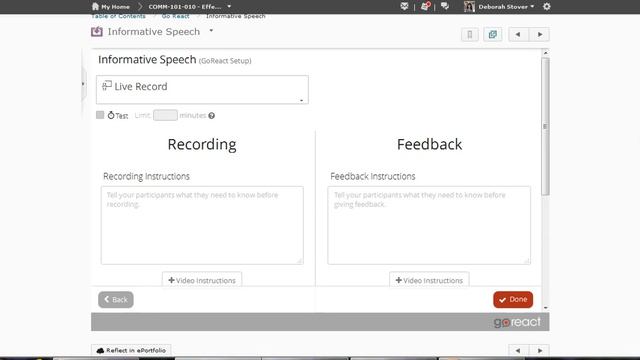Expand the side panel collapse handle

(83, 84)
